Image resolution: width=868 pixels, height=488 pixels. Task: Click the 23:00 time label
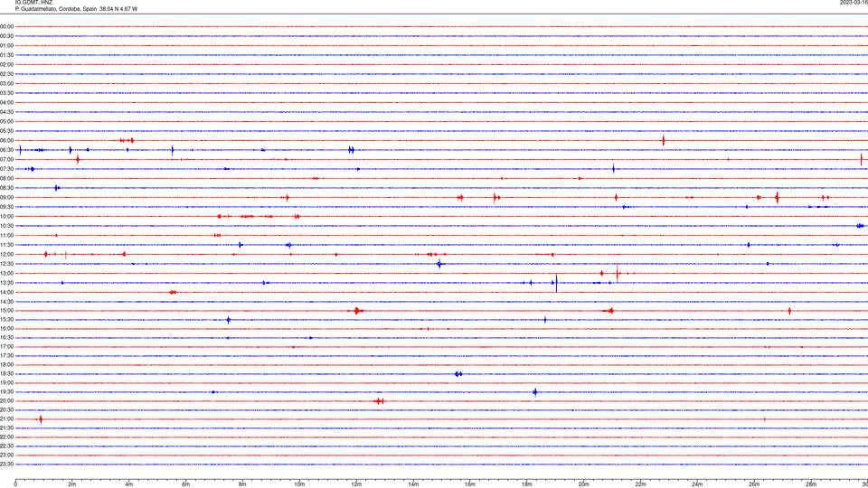click(x=6, y=455)
